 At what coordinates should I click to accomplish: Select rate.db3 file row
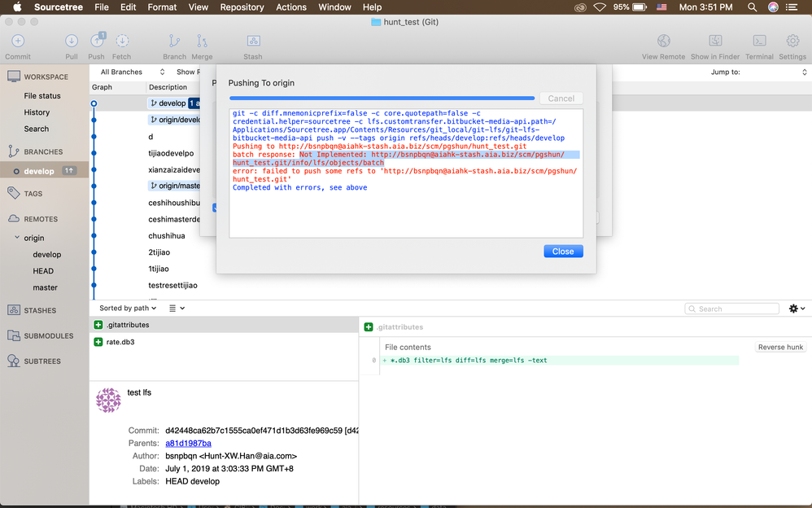(x=224, y=342)
